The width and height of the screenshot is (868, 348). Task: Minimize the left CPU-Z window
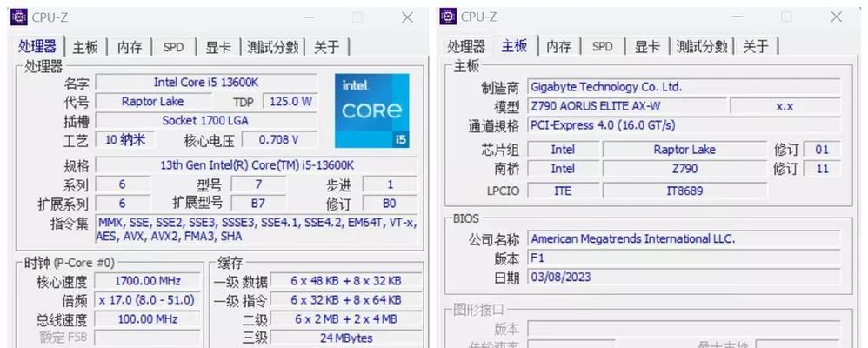click(308, 17)
